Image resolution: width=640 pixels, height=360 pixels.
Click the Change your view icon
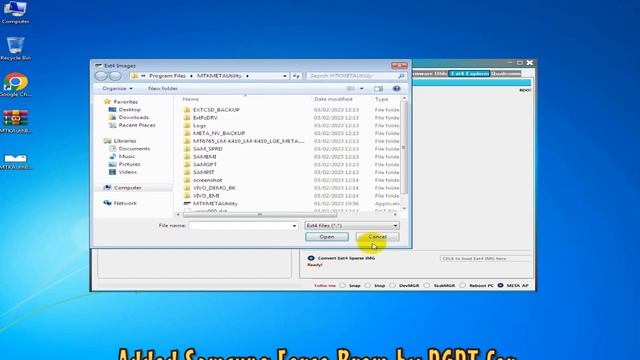click(351, 89)
